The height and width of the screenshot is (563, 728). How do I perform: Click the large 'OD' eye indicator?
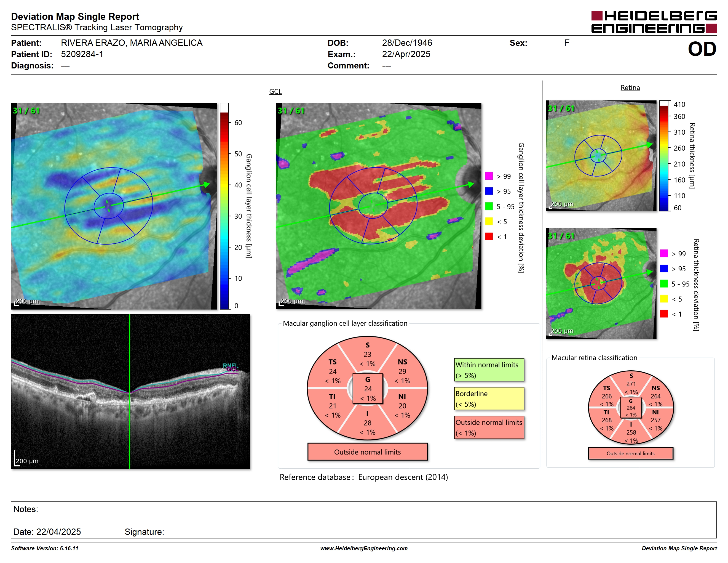click(702, 49)
